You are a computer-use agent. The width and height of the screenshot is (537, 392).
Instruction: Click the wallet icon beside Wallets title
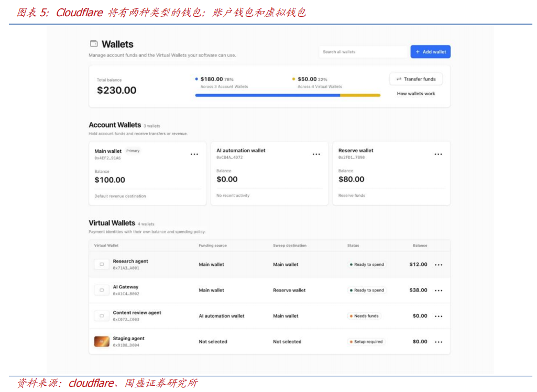point(94,43)
